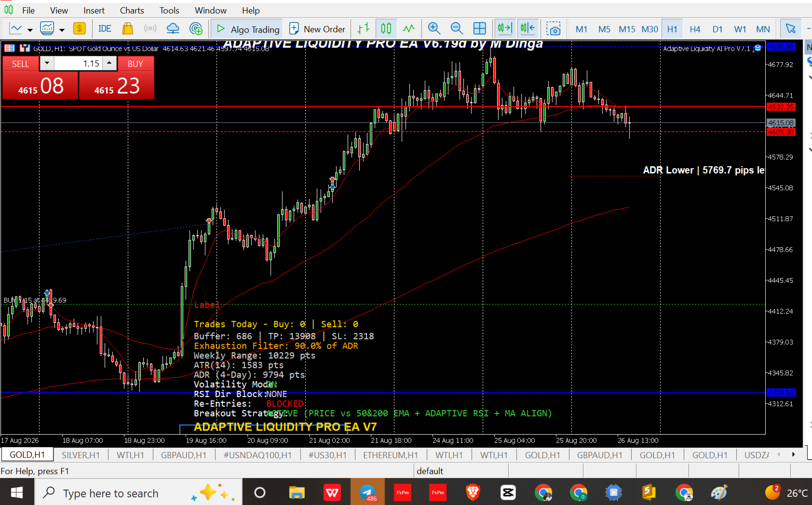Screen dimensions: 812x505
Task: Open the File menu
Action: [x=28, y=11]
